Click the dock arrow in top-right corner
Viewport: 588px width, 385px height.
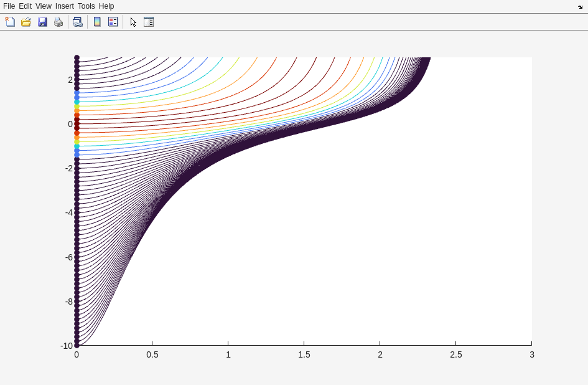click(x=580, y=7)
